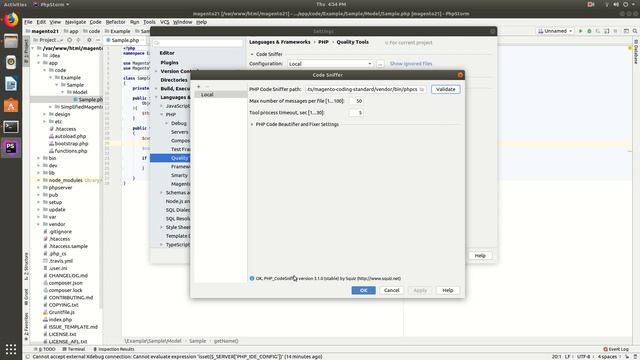Click the Validate button in Code Sniffer dialog
Image resolution: width=640 pixels, height=360 pixels.
pos(445,89)
